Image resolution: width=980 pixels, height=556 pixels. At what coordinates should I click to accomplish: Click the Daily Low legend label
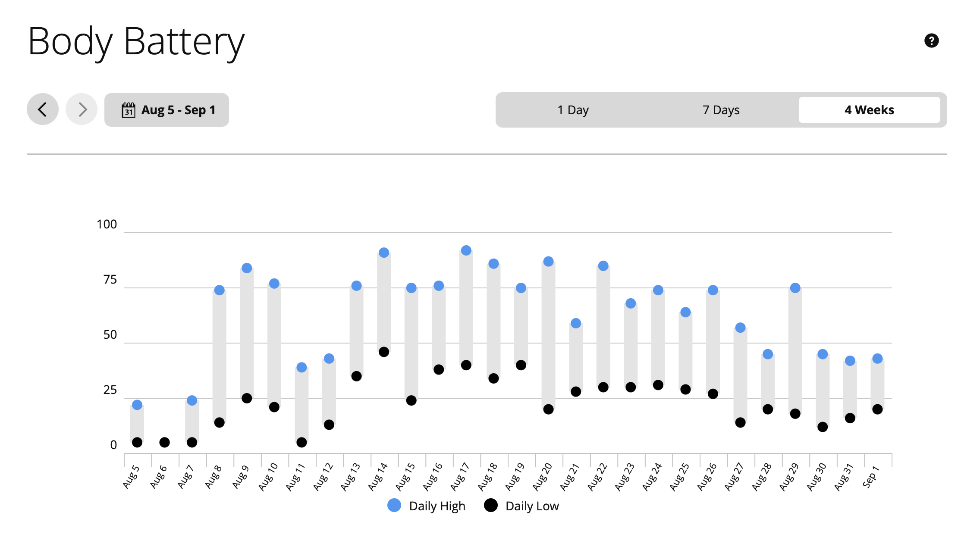pos(532,506)
